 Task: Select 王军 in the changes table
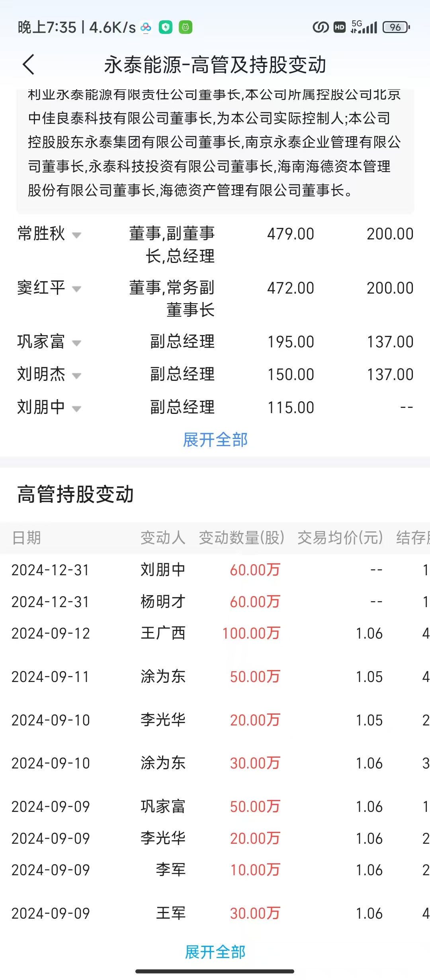[x=171, y=913]
